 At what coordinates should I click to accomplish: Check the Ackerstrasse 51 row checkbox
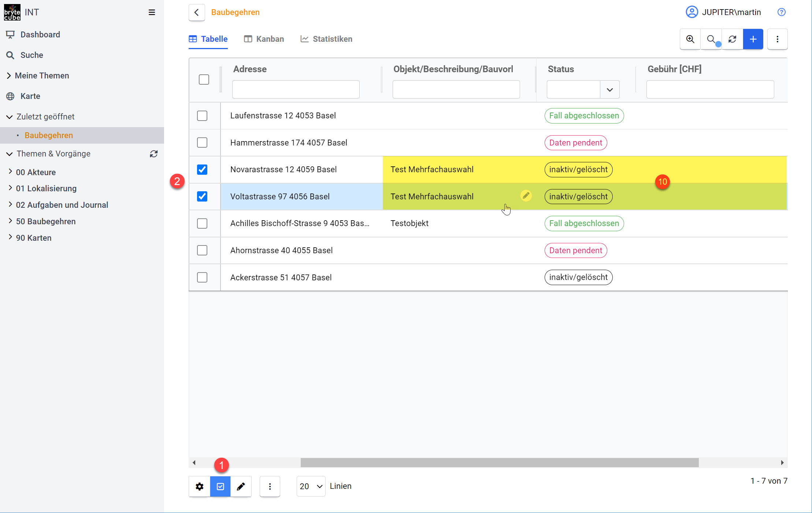pos(202,277)
